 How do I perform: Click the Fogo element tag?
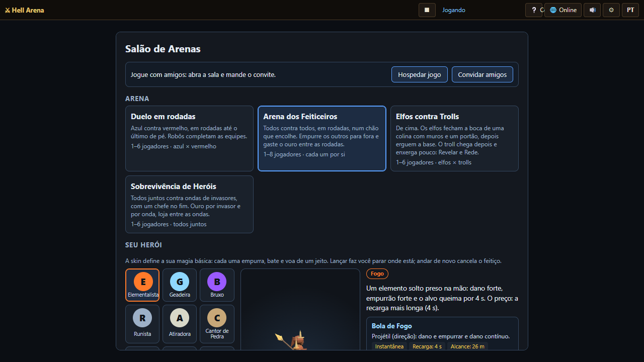(377, 274)
